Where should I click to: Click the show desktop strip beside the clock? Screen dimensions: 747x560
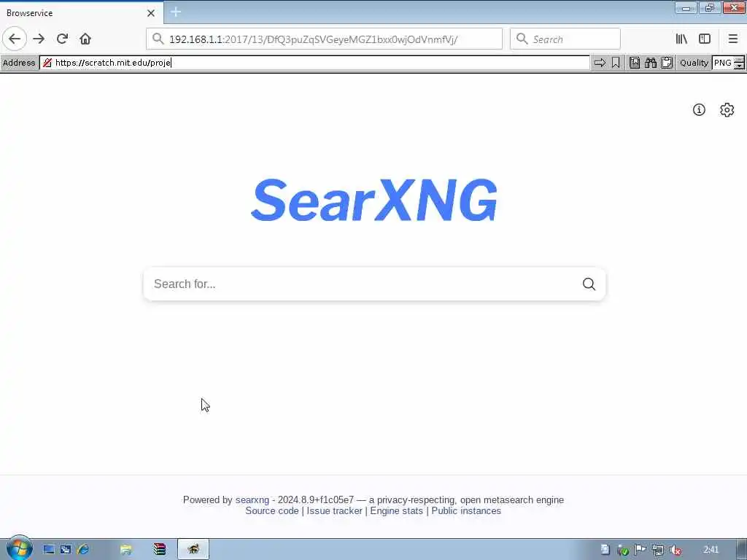click(x=741, y=550)
